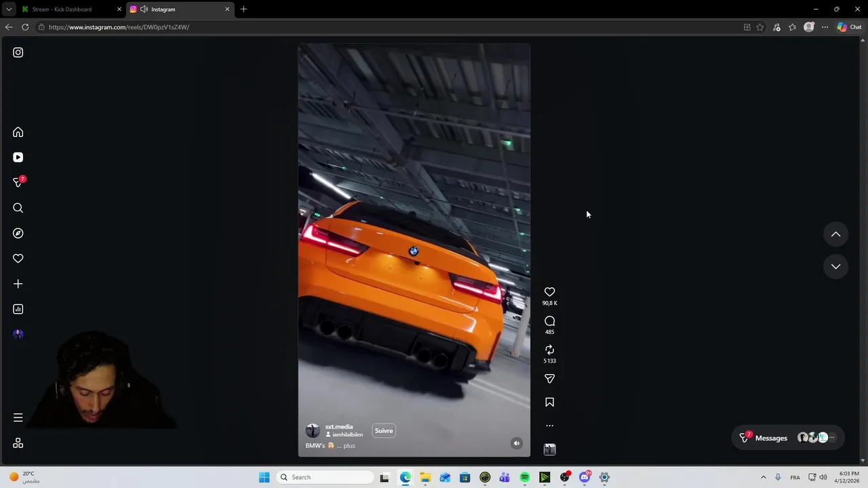The image size is (868, 488).
Task: Repost the reel
Action: tap(550, 350)
